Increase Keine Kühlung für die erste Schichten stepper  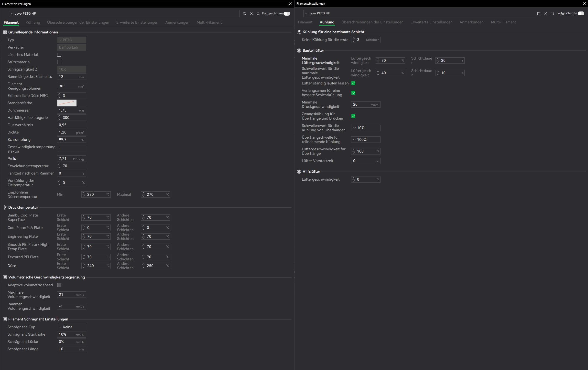coord(353,38)
